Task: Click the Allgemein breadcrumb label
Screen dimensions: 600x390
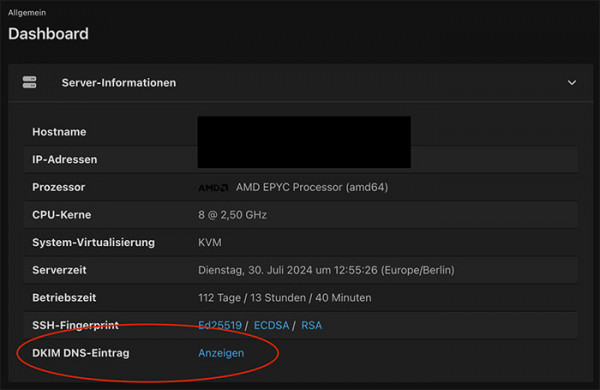Action: click(x=27, y=13)
